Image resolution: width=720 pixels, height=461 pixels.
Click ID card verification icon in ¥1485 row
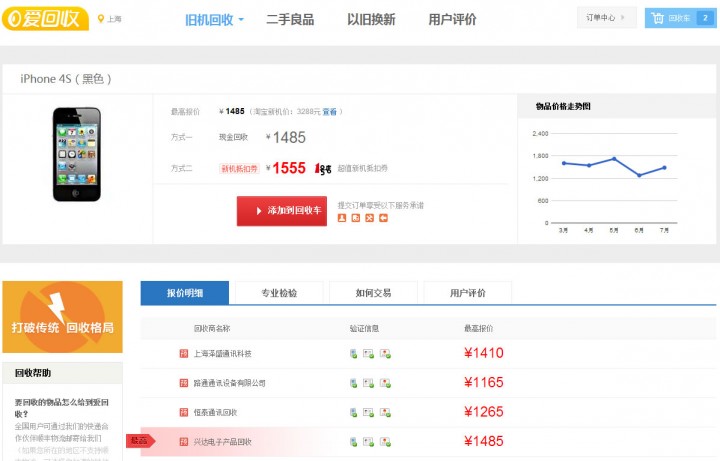(x=368, y=442)
